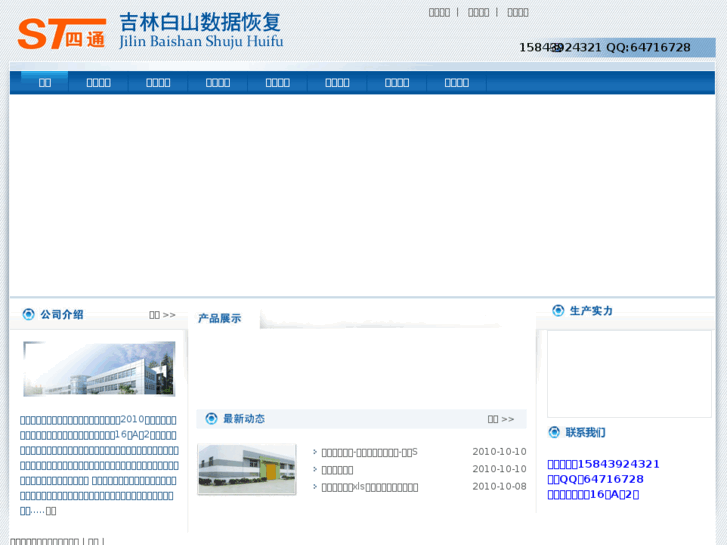
Task: Click the bullet icon beside 最新动态
Action: [211, 418]
